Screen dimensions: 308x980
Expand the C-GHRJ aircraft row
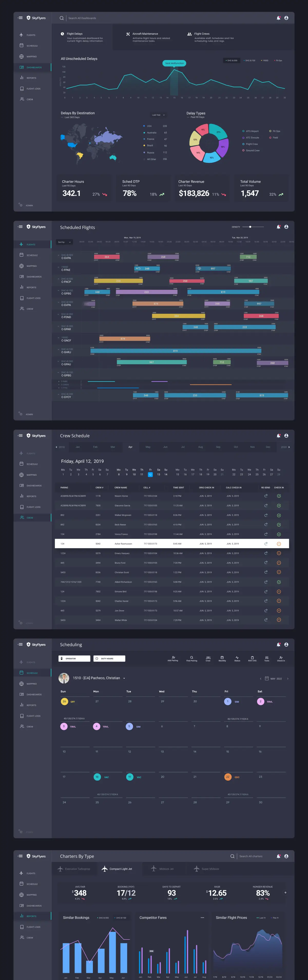click(x=58, y=349)
